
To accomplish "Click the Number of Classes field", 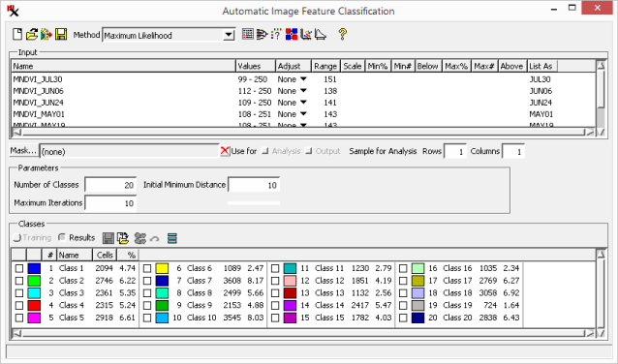I will 110,185.
